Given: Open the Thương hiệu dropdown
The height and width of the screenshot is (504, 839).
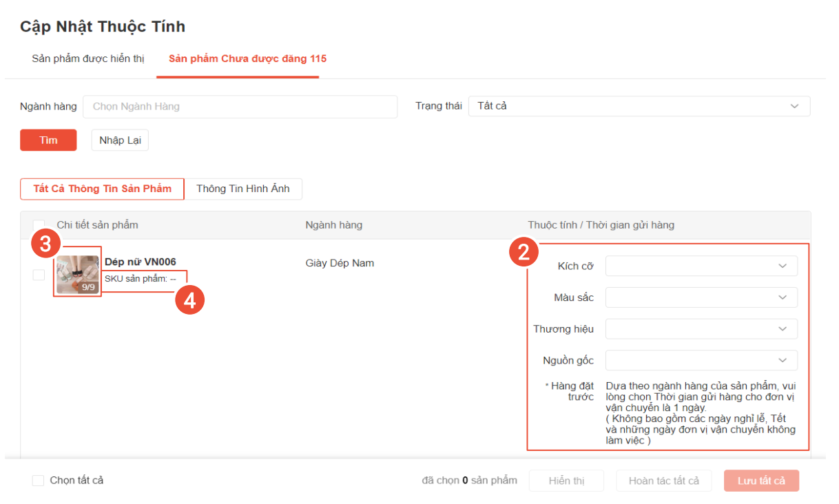Looking at the screenshot, I should (701, 329).
